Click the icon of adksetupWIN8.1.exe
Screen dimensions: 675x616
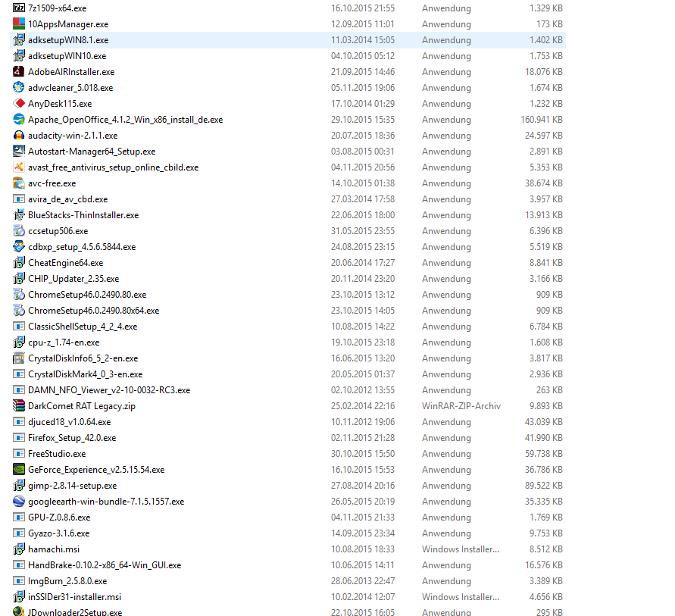pyautogui.click(x=18, y=39)
